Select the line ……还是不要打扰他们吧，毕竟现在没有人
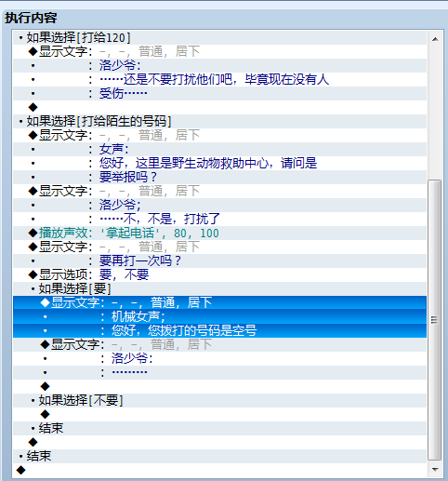This screenshot has height=481, width=448. [219, 79]
